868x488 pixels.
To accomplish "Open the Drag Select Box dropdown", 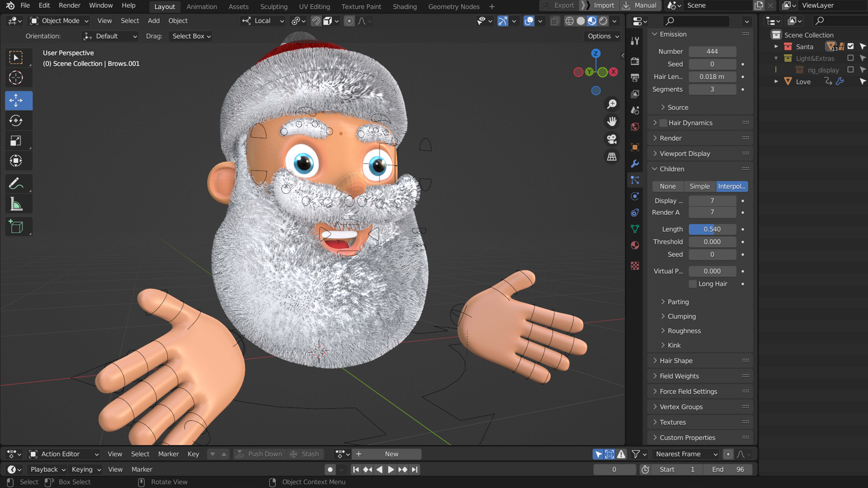I will click(190, 36).
